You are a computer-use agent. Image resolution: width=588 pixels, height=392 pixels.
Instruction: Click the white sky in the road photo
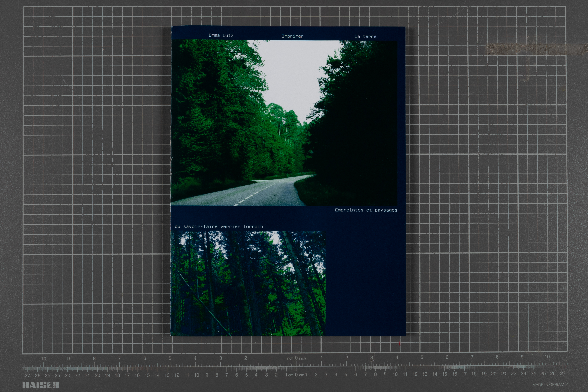[x=295, y=75]
